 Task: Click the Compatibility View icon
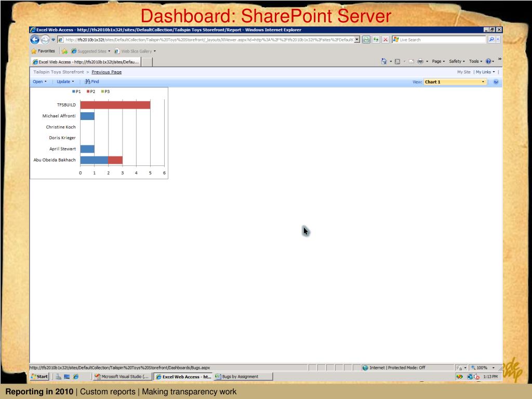tap(366, 39)
